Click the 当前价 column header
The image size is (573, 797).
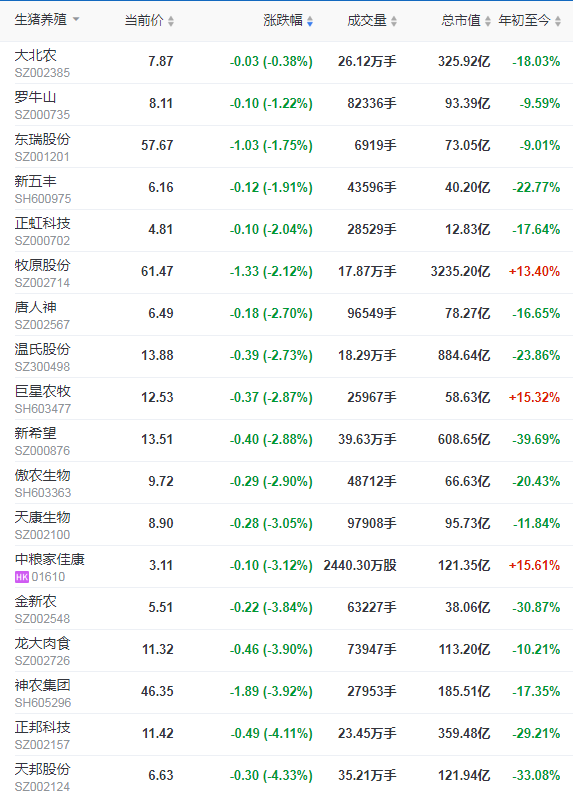click(x=144, y=20)
